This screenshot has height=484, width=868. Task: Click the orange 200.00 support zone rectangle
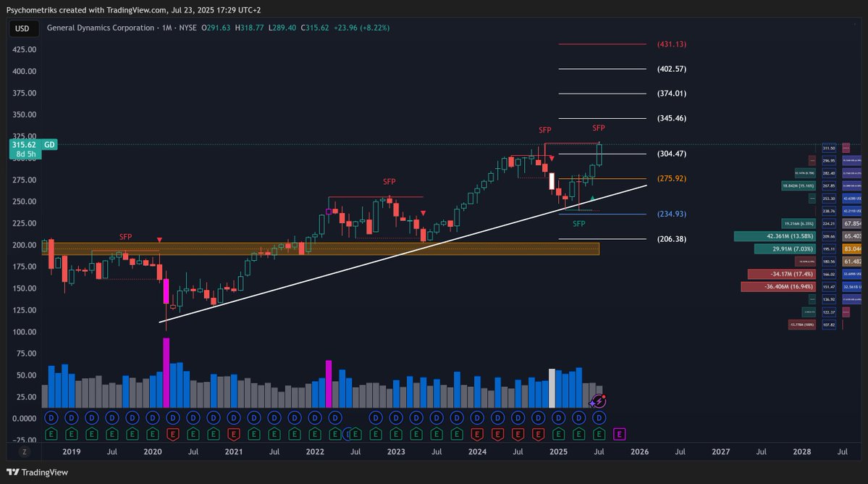(321, 249)
